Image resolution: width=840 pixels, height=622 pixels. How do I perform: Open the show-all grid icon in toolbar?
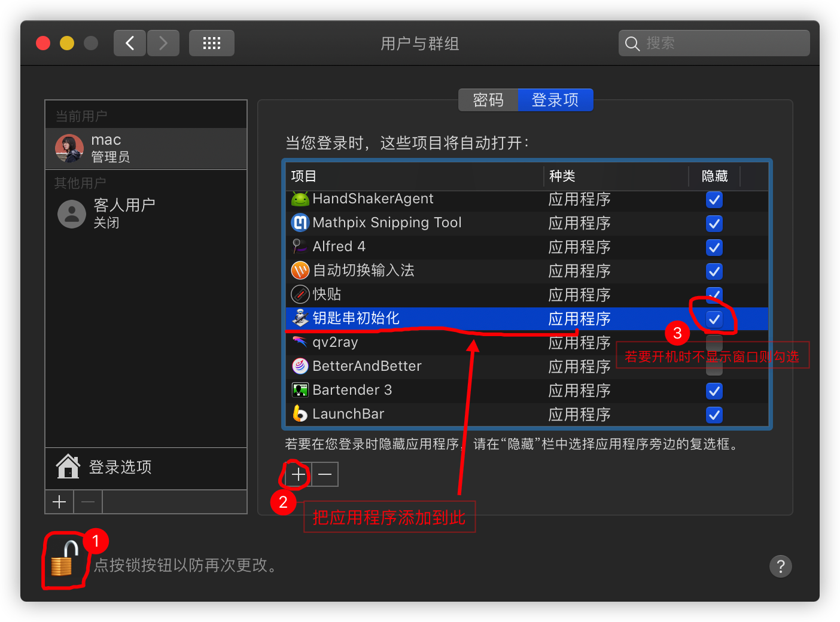[x=212, y=43]
